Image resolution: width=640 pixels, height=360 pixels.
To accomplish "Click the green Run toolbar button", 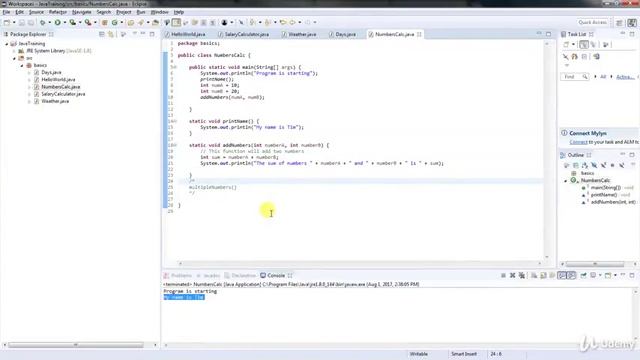I will click(58, 22).
